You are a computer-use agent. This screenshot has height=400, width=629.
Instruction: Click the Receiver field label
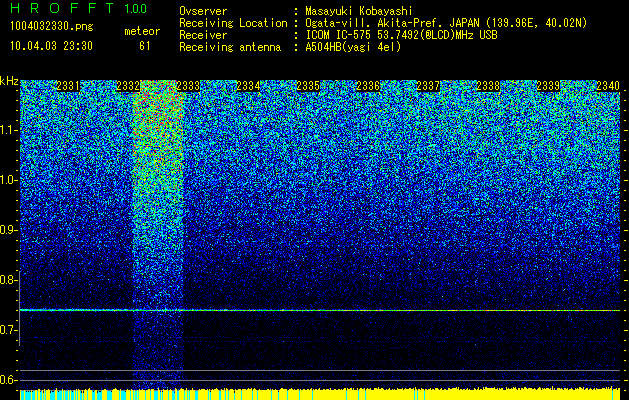point(203,35)
